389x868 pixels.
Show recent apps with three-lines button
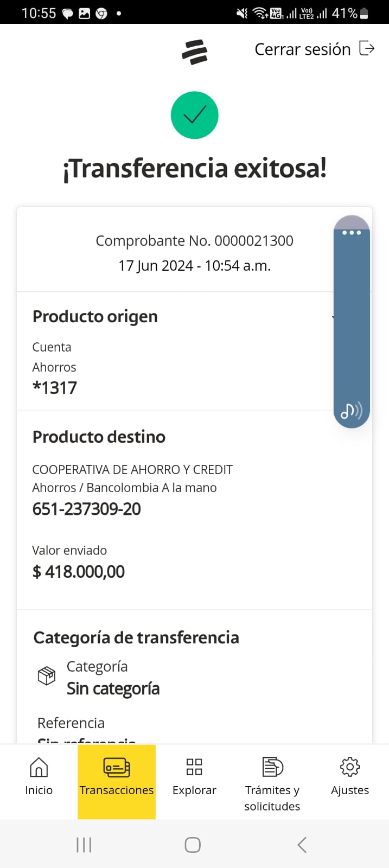coord(84,845)
